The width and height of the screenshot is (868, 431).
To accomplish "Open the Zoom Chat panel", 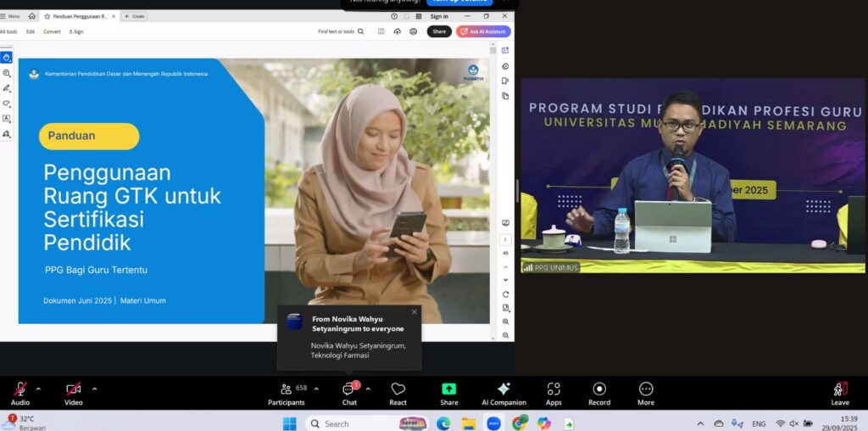I will click(348, 389).
